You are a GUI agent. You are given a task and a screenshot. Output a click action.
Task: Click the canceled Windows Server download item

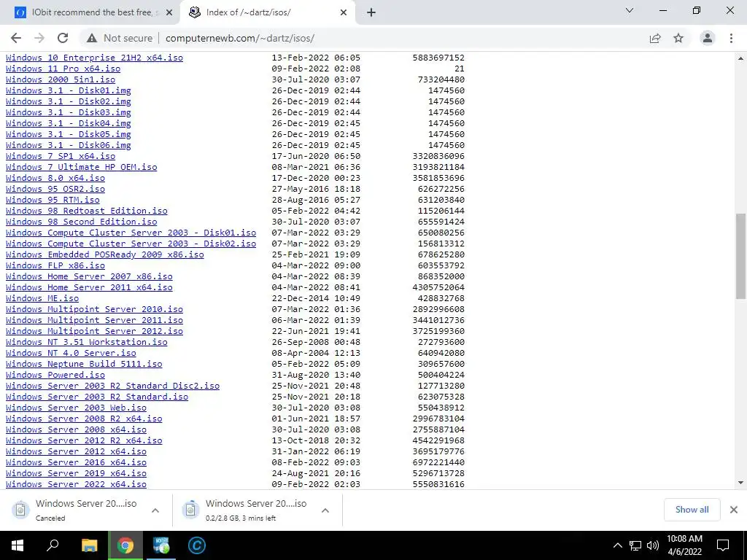click(86, 510)
